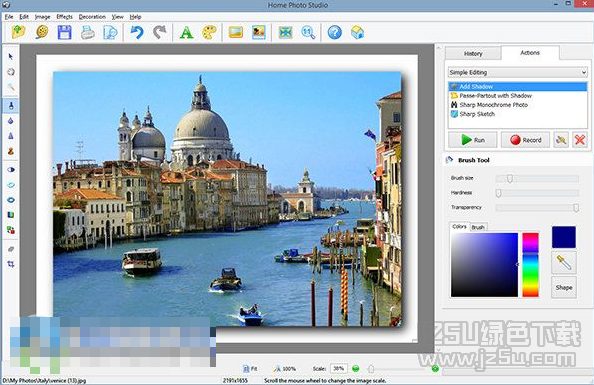Image resolution: width=594 pixels, height=385 pixels.
Task: Switch to the History tab
Action: (473, 54)
